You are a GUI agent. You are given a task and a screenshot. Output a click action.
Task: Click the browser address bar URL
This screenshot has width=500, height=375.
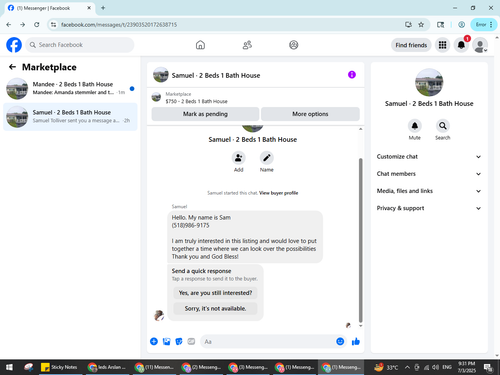point(119,24)
